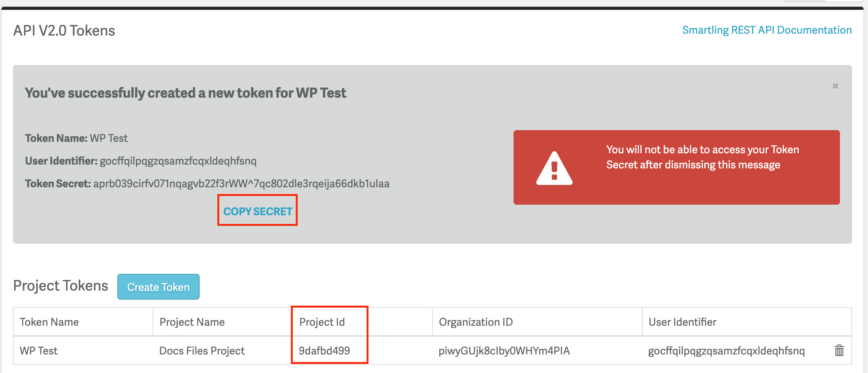Viewport: 868px width, 373px height.
Task: Select the Docs Files Project cell
Action: pyautogui.click(x=202, y=351)
